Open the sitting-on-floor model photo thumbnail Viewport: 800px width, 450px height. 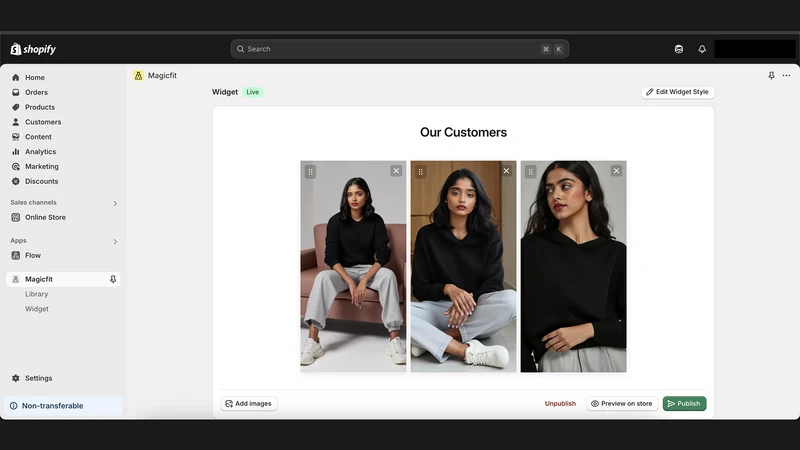point(463,266)
